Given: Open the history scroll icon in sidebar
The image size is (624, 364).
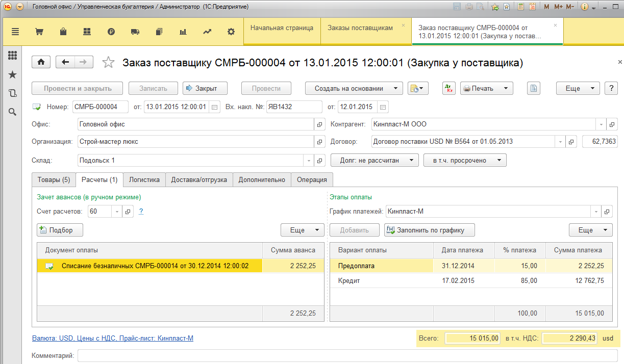Looking at the screenshot, I should pyautogui.click(x=13, y=93).
